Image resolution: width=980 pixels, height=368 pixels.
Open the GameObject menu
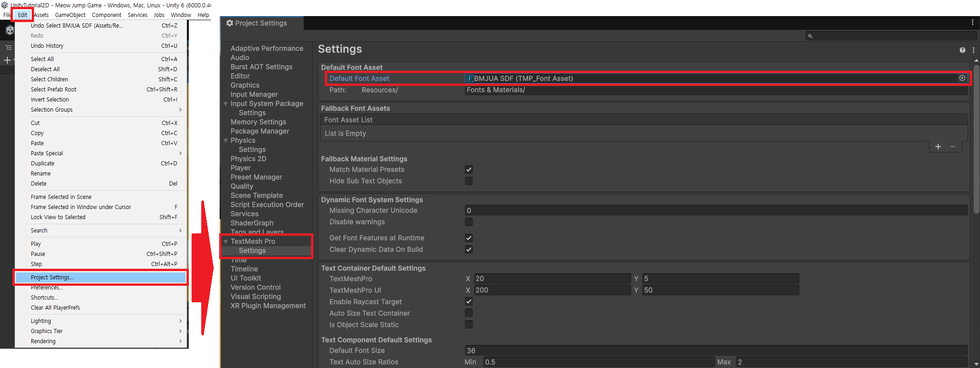[x=70, y=15]
